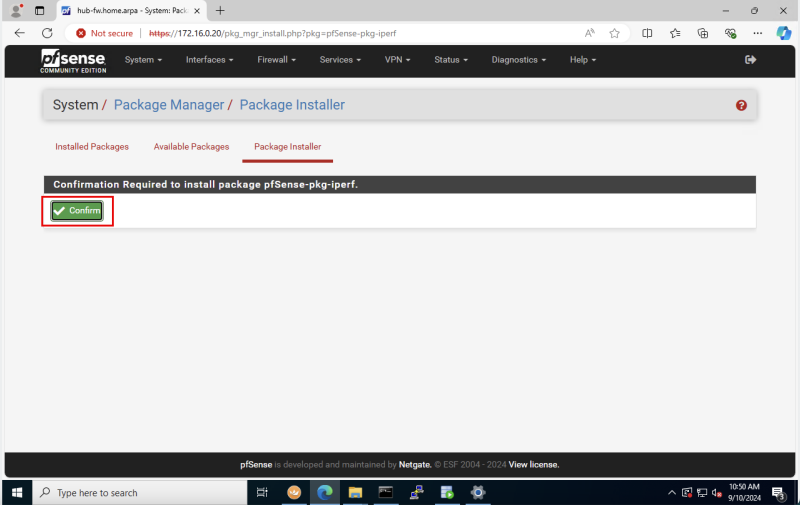Refresh the page with the reload icon
Image resolution: width=800 pixels, height=505 pixels.
[x=46, y=33]
